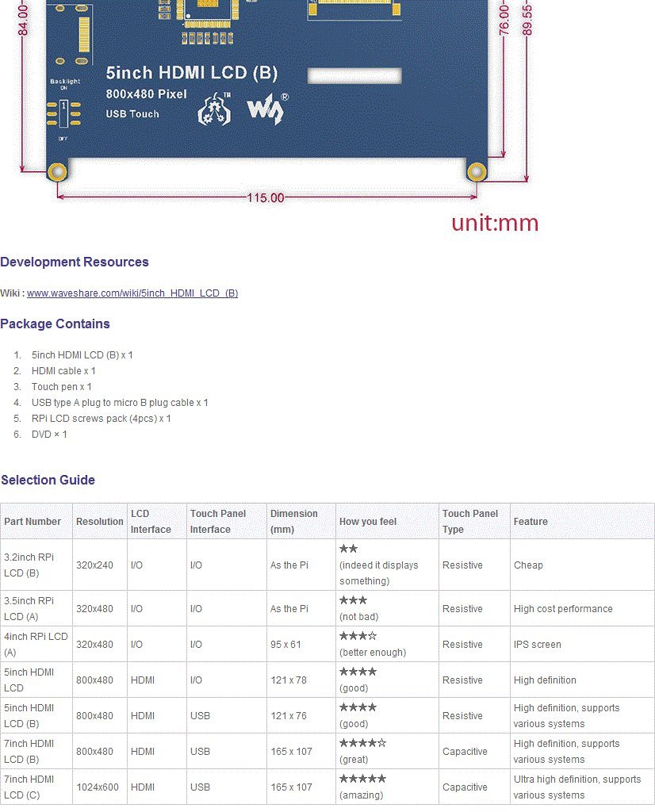Select the 1024x600 resolution cell
655x812 pixels.
click(x=100, y=787)
